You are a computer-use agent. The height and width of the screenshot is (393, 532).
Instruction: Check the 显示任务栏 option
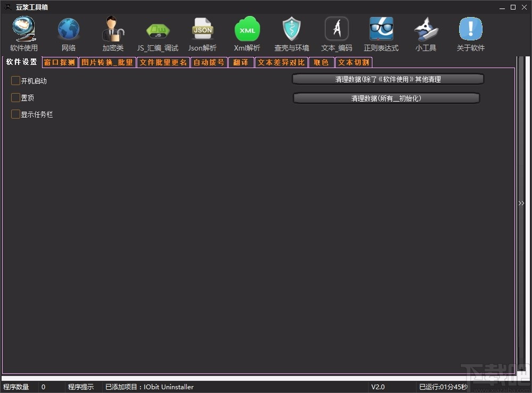15,114
